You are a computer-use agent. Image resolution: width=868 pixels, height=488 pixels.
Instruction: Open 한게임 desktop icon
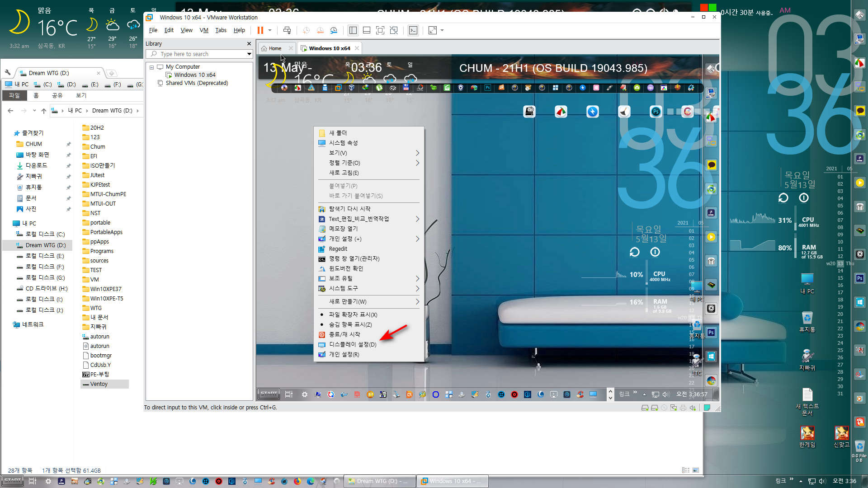point(807,436)
